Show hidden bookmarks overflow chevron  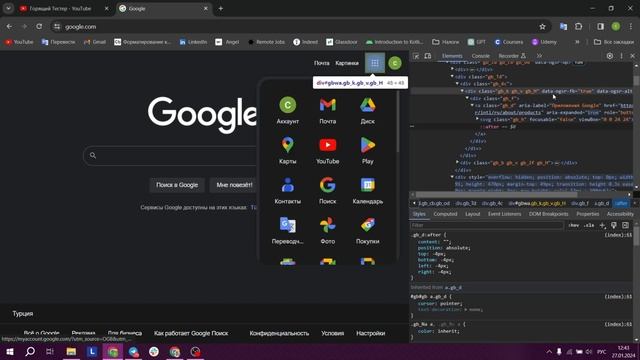tap(577, 42)
